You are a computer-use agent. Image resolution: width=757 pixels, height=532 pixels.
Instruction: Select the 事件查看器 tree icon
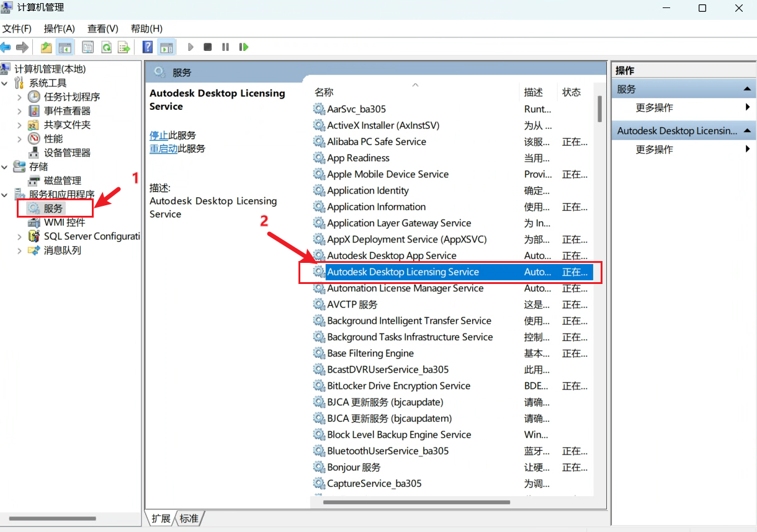pos(34,111)
